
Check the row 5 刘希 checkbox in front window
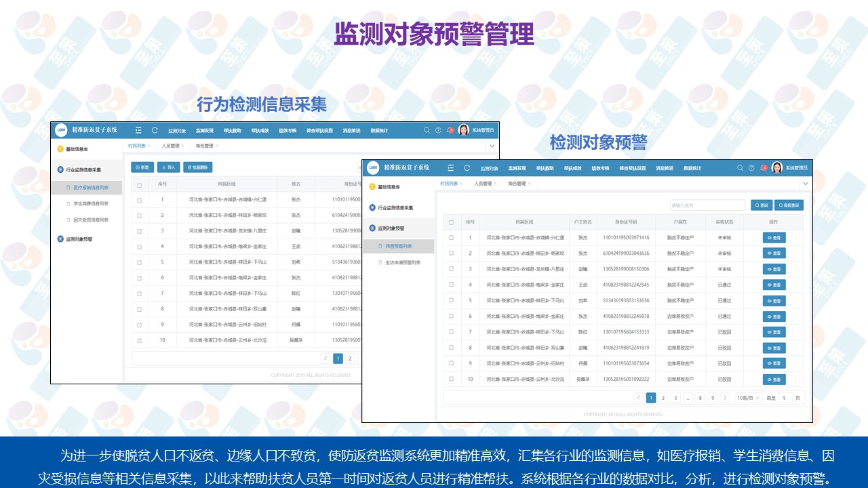pyautogui.click(x=452, y=301)
